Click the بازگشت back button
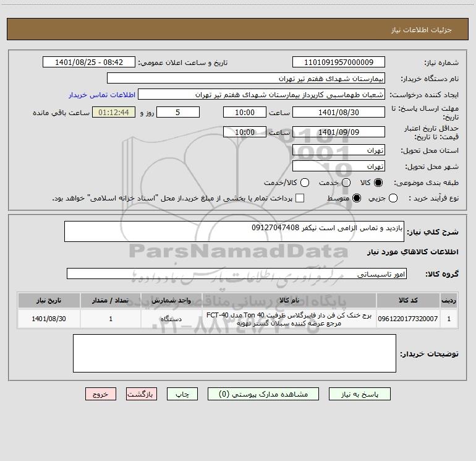 (x=142, y=394)
